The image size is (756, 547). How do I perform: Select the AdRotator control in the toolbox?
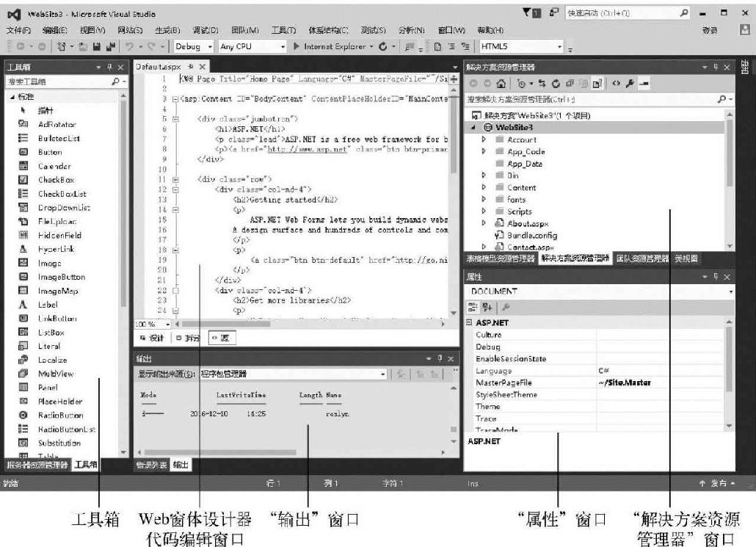click(57, 124)
